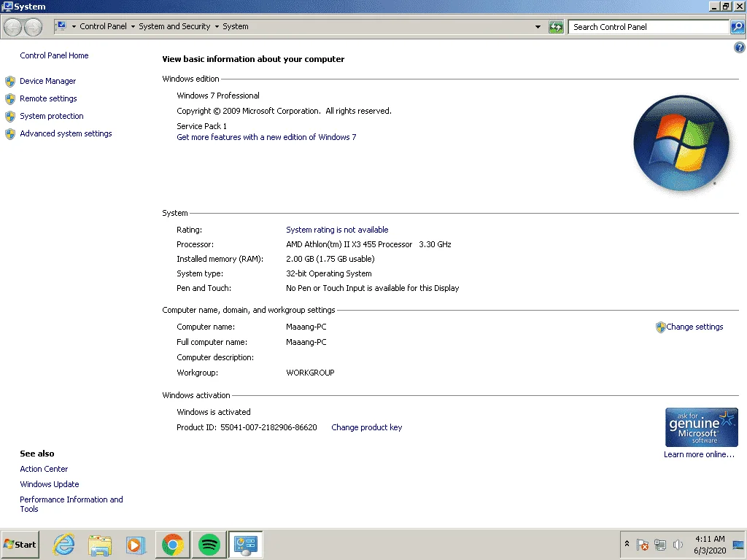Click the shield icon beside Device Manager

(10, 82)
